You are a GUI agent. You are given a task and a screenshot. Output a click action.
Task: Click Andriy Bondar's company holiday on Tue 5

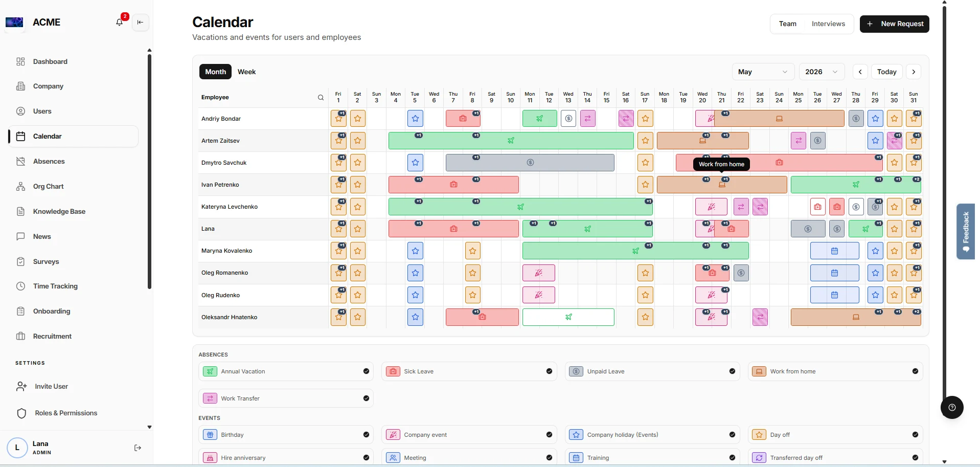pyautogui.click(x=415, y=119)
